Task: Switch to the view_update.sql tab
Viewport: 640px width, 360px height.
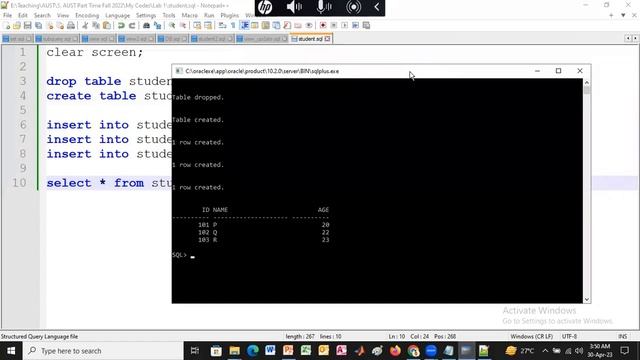Action: [x=262, y=39]
